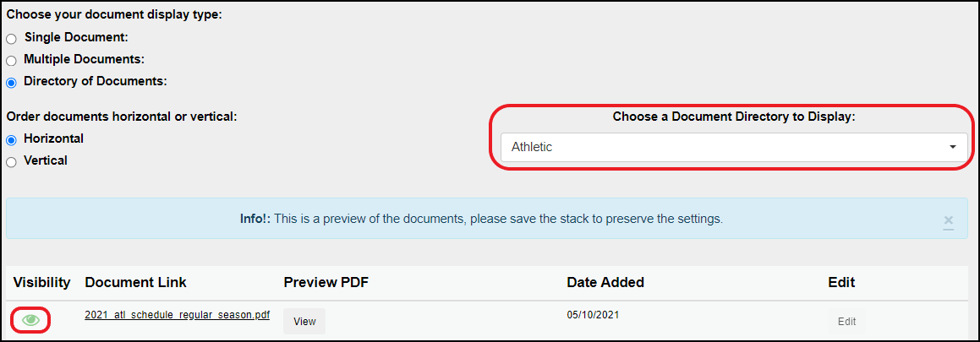Click the Date Added column header
The width and height of the screenshot is (980, 342).
pyautogui.click(x=605, y=283)
